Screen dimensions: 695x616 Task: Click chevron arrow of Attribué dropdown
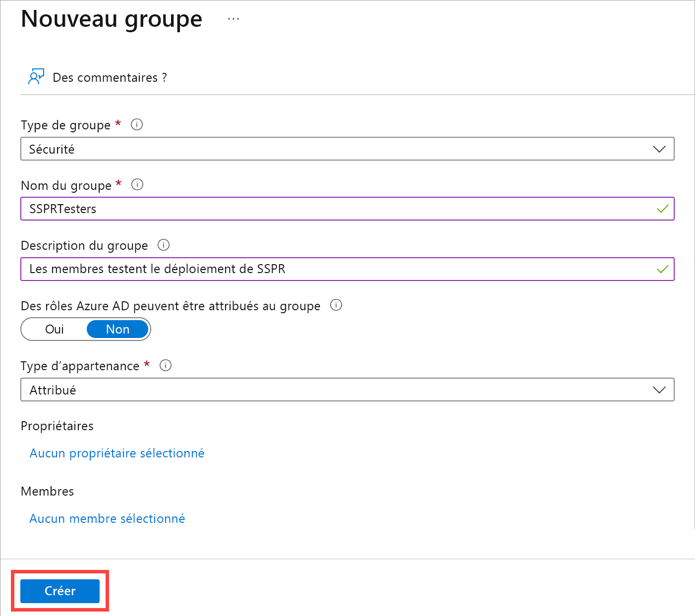coord(659,390)
